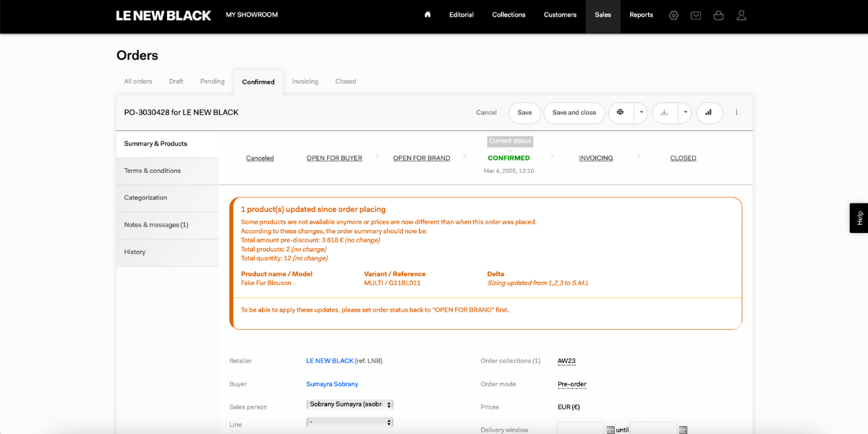868x434 pixels.
Task: Click the AW23 order collection
Action: [566, 361]
